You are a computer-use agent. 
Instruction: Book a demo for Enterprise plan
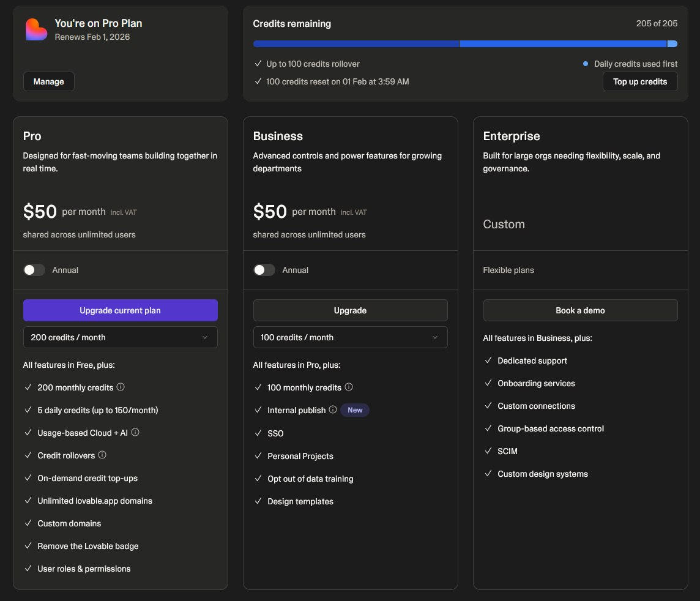(x=580, y=310)
